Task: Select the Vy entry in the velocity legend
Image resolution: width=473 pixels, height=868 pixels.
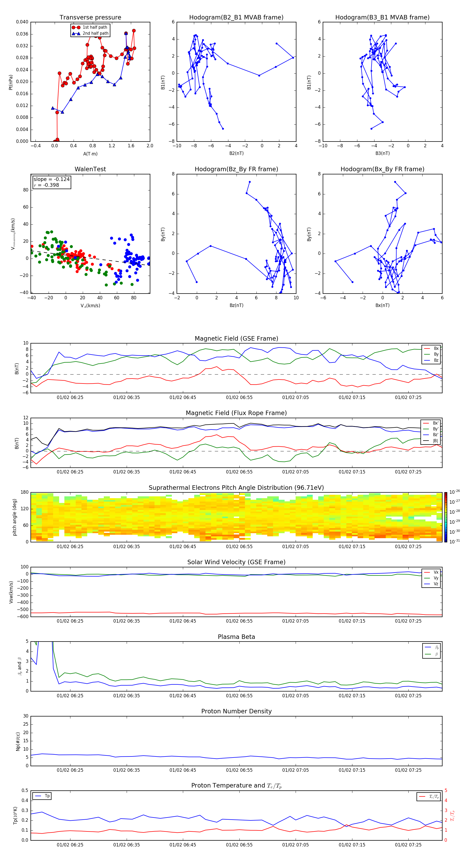Action: pos(431,578)
